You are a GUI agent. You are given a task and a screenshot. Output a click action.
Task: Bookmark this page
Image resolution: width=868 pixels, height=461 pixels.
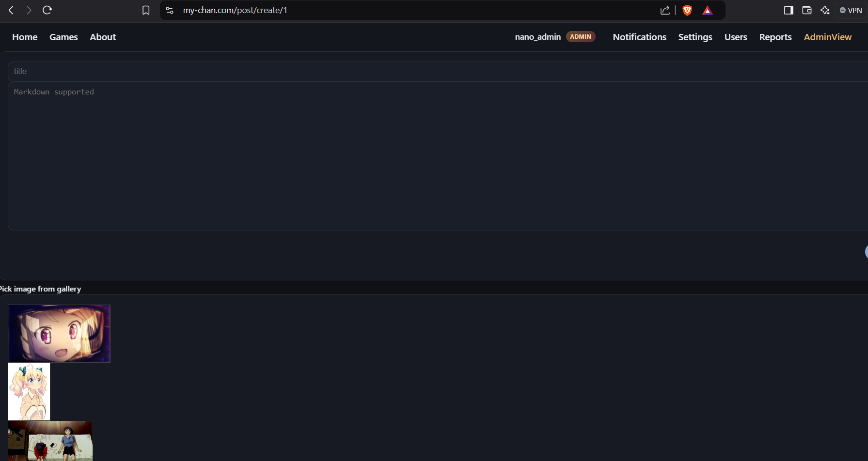146,10
